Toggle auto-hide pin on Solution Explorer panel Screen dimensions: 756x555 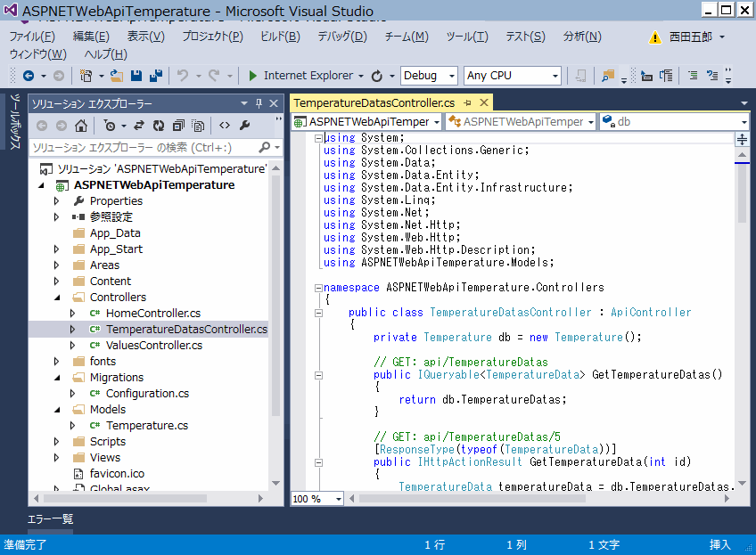[259, 103]
